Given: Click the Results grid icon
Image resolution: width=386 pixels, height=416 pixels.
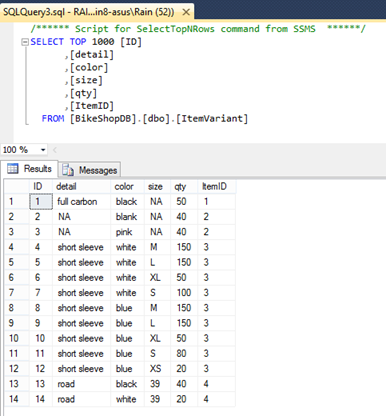Looking at the screenshot, I should (x=13, y=169).
